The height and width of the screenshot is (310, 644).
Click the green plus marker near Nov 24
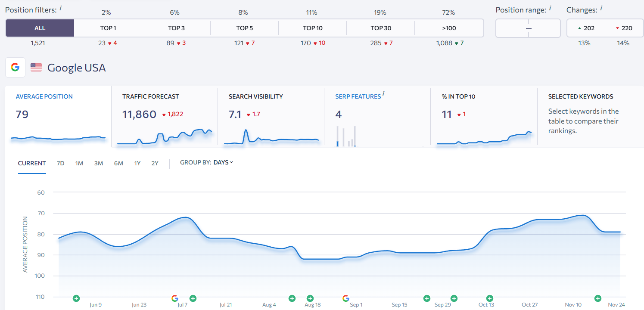coord(598,298)
